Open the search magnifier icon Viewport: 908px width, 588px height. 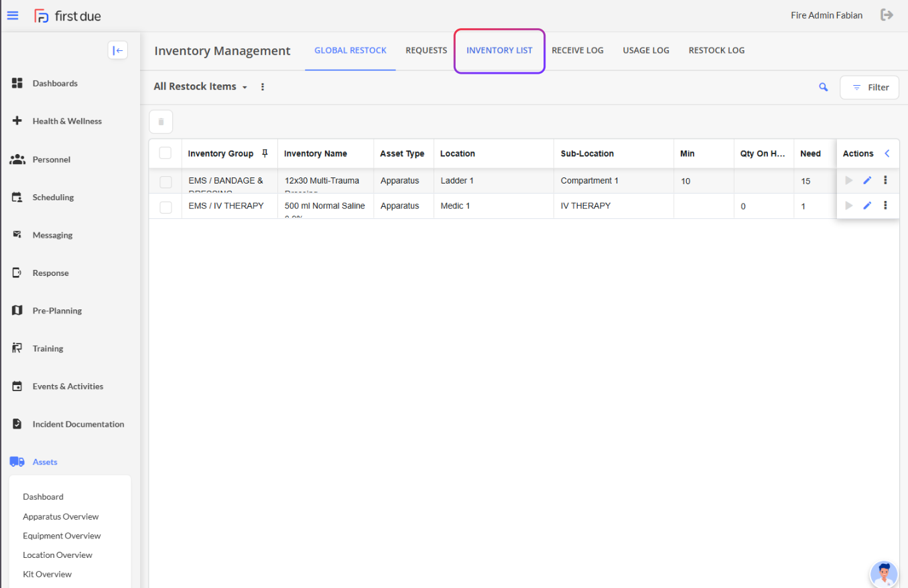[824, 87]
